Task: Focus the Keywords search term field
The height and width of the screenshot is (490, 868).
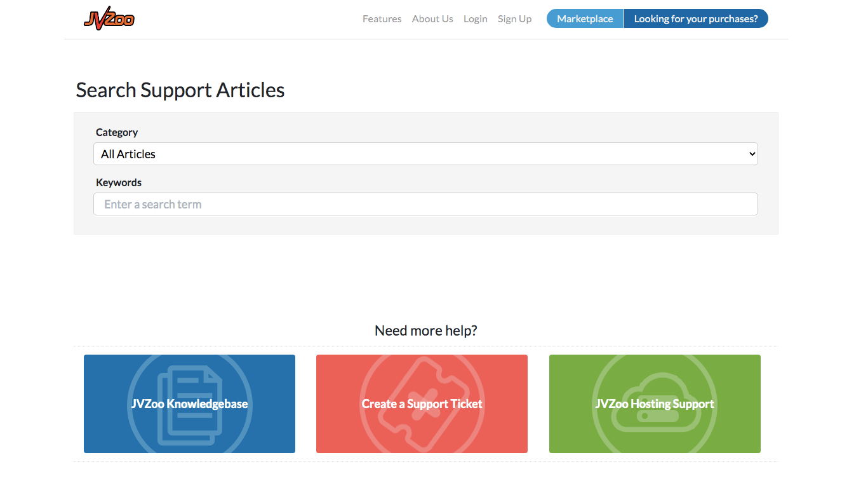Action: tap(425, 204)
